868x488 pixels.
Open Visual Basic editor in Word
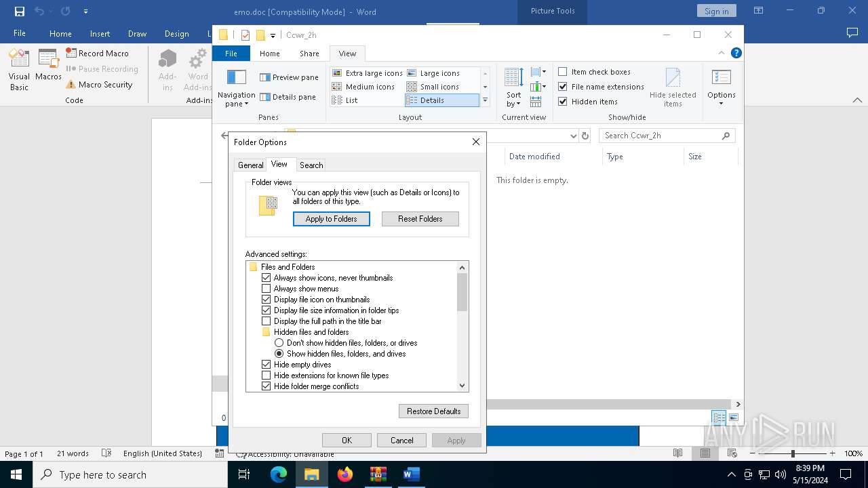pyautogui.click(x=19, y=70)
